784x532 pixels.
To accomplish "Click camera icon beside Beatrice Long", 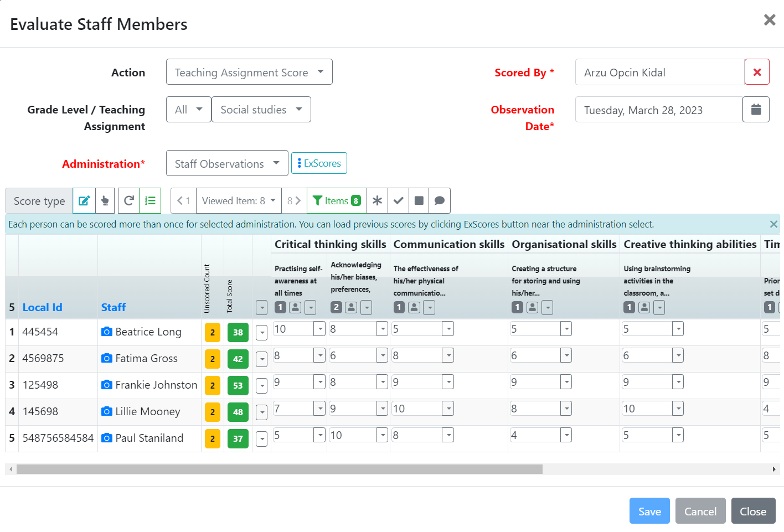I will (107, 332).
